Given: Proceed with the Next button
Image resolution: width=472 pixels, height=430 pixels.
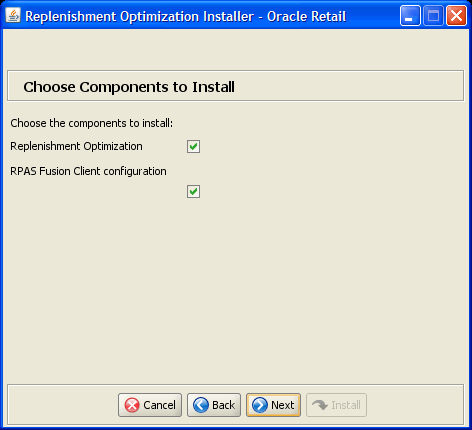Looking at the screenshot, I should click(x=273, y=405).
